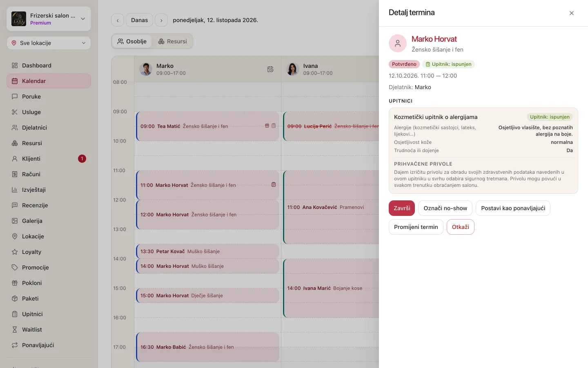Open Računi page

49,174
